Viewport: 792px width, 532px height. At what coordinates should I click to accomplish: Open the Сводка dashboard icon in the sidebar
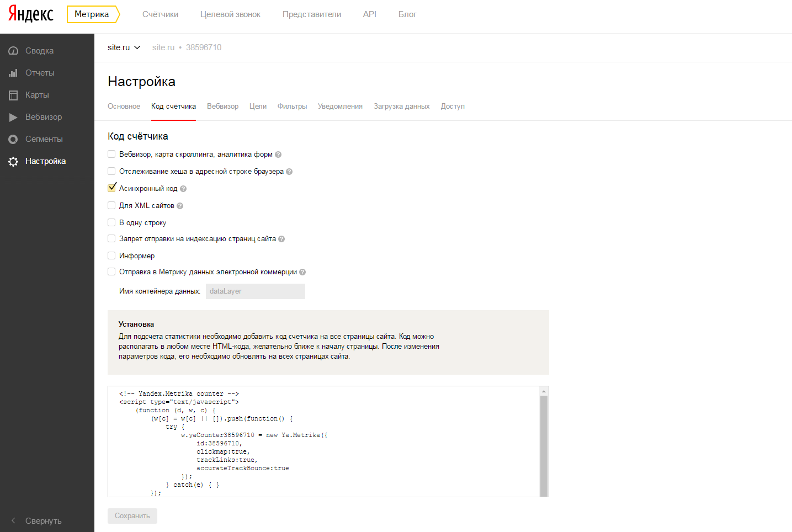tap(13, 51)
